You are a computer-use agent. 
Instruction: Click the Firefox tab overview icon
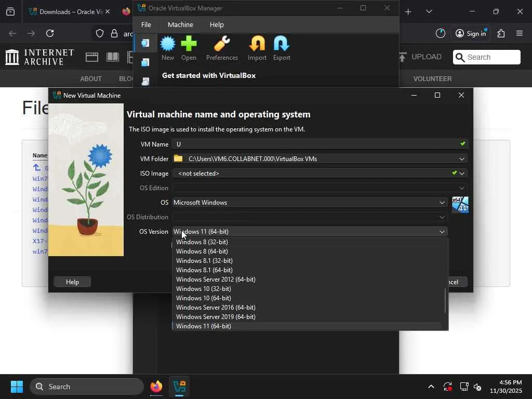click(x=10, y=11)
